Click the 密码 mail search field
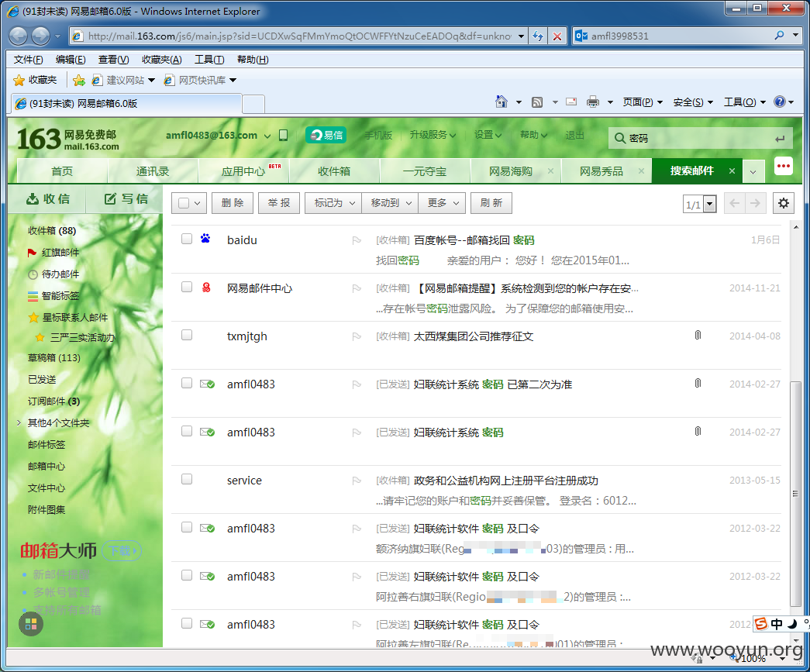The image size is (810, 672). pyautogui.click(x=700, y=139)
